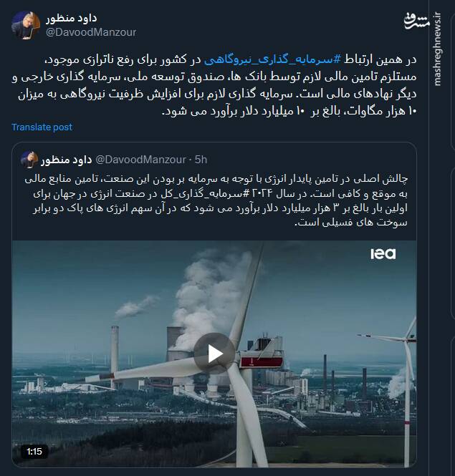The image size is (455, 476).
Task: Click the iea logo on the video
Action: pyautogui.click(x=383, y=254)
